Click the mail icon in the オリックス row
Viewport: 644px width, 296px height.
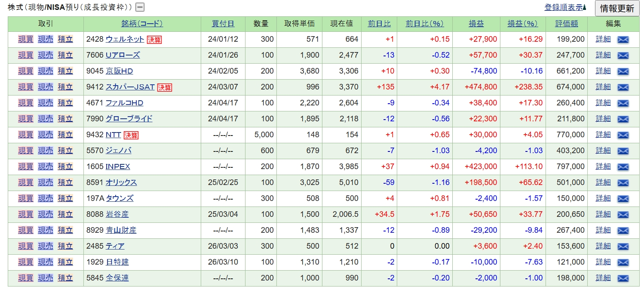tap(623, 183)
